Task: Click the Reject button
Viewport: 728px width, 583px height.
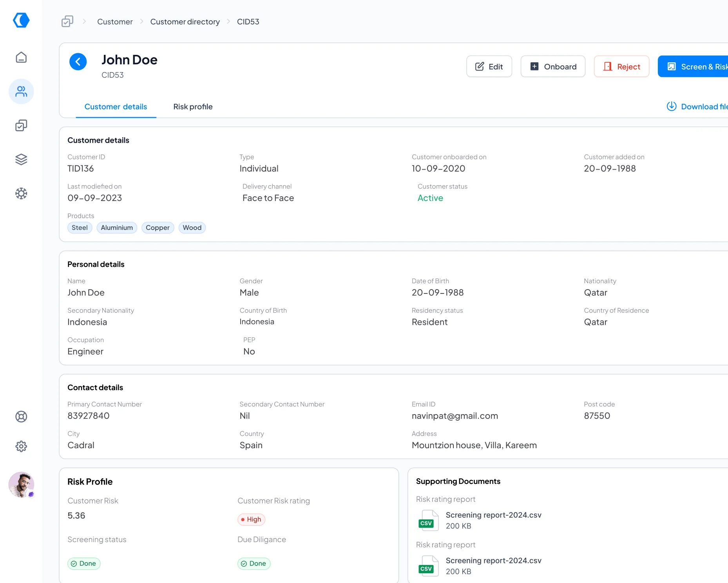Action: pos(621,66)
